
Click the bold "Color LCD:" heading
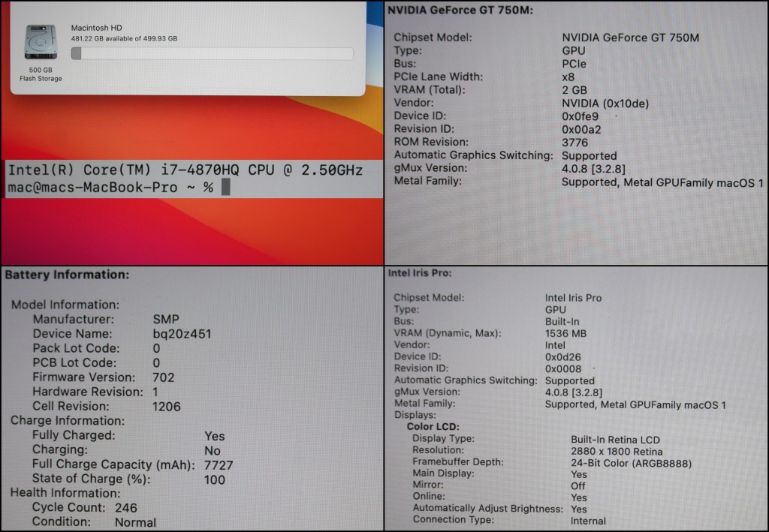pyautogui.click(x=433, y=427)
